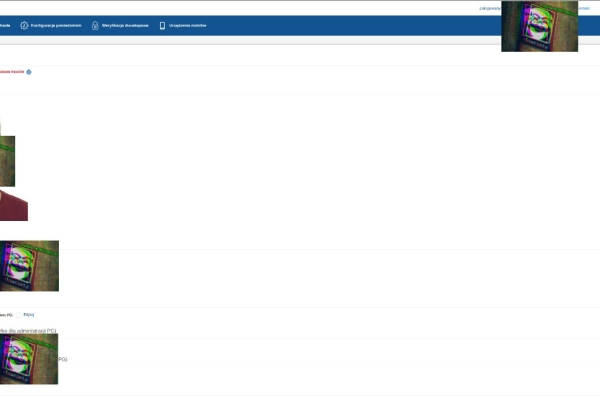The image size is (600, 400).
Task: Click the gear icon for Konfiguracja powiadomień
Action: point(24,26)
